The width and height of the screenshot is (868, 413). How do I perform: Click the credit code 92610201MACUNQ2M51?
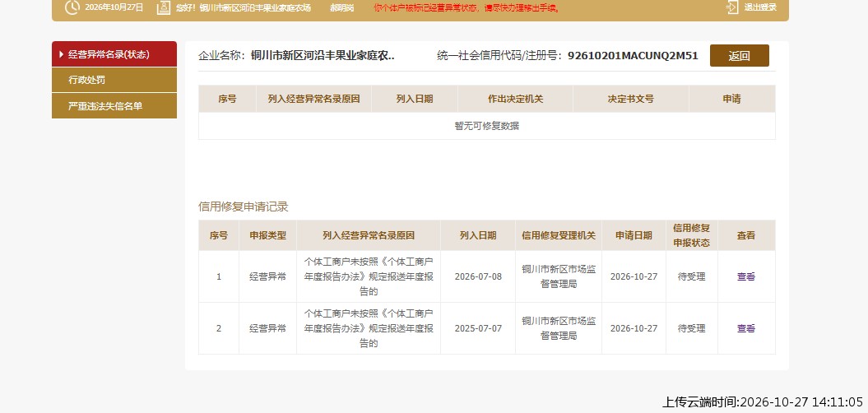(x=633, y=55)
